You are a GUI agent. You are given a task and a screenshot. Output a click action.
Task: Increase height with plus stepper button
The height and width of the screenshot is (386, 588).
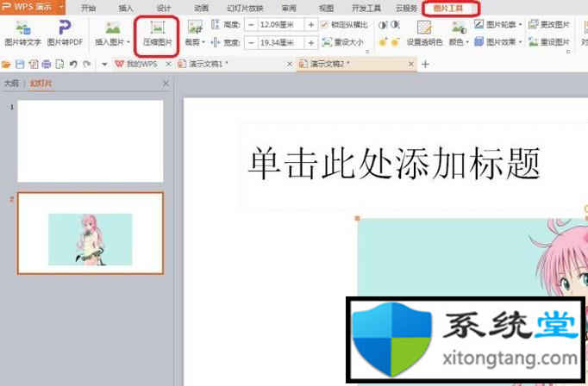pyautogui.click(x=310, y=25)
